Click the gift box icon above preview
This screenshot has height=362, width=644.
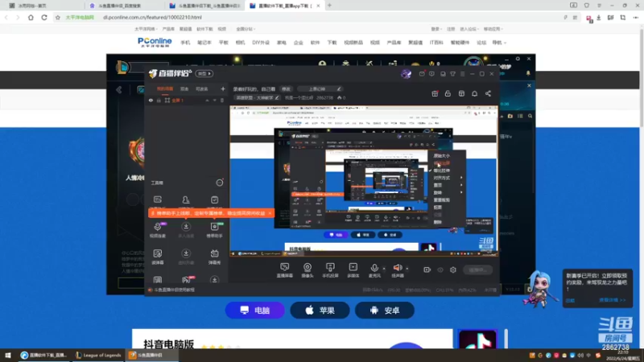pyautogui.click(x=435, y=93)
